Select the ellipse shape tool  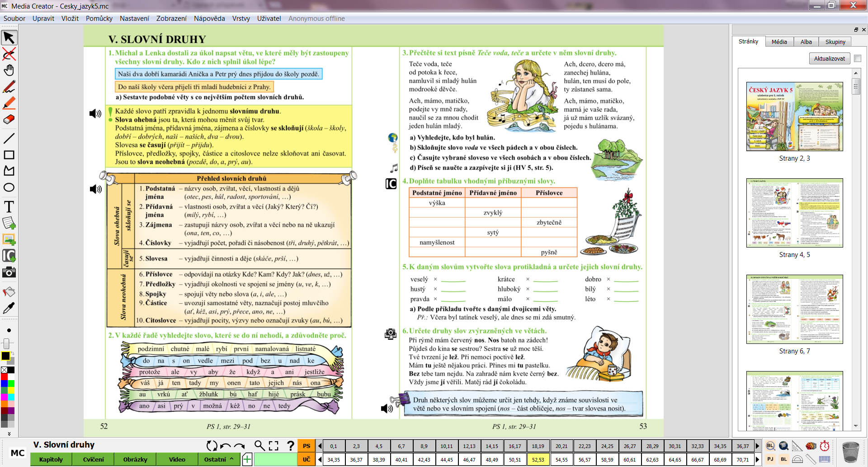(9, 187)
